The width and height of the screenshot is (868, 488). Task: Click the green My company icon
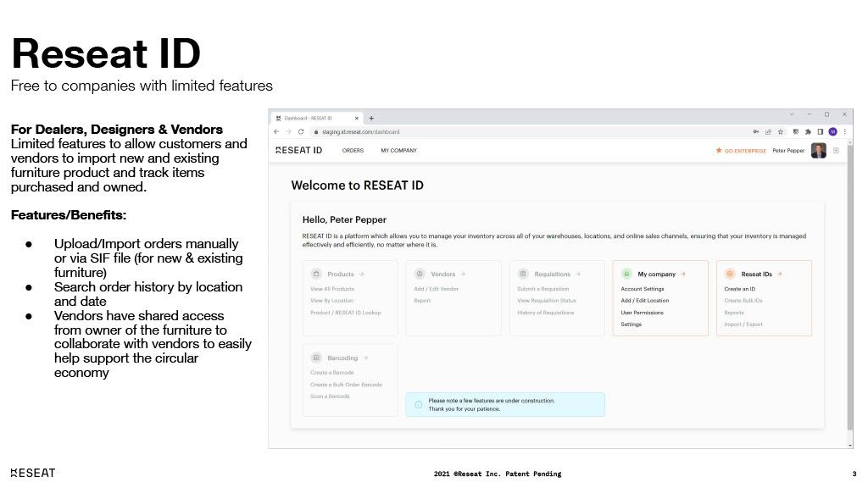click(626, 274)
